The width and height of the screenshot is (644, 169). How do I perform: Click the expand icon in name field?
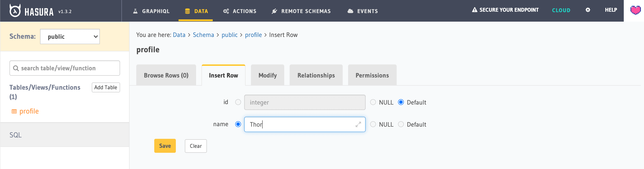coord(358,124)
